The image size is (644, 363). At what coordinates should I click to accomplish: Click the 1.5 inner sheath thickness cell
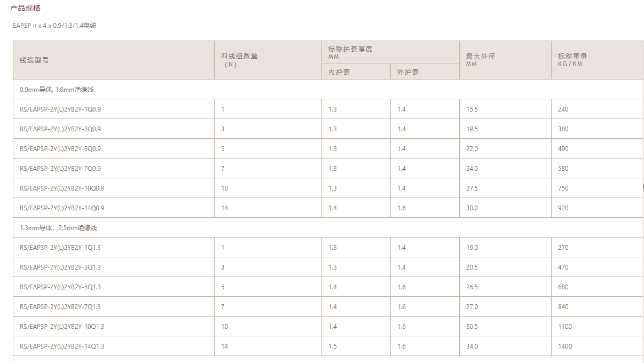333,346
